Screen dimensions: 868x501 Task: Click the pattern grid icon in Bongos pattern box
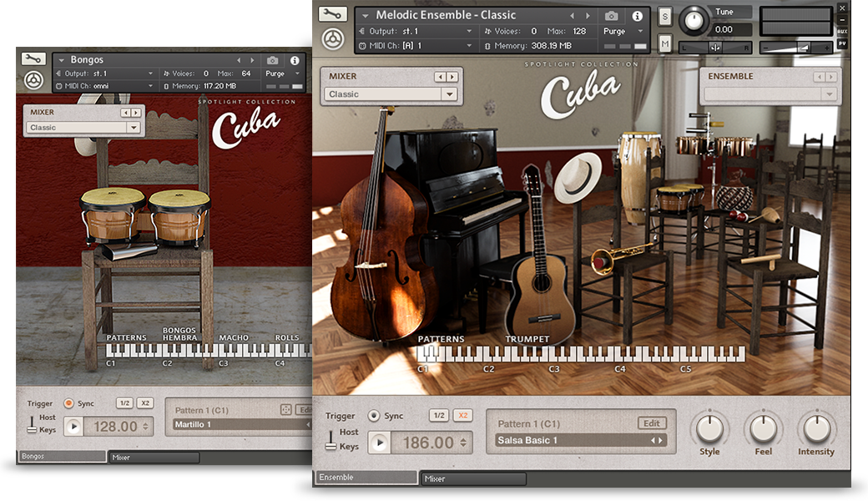pos(285,410)
